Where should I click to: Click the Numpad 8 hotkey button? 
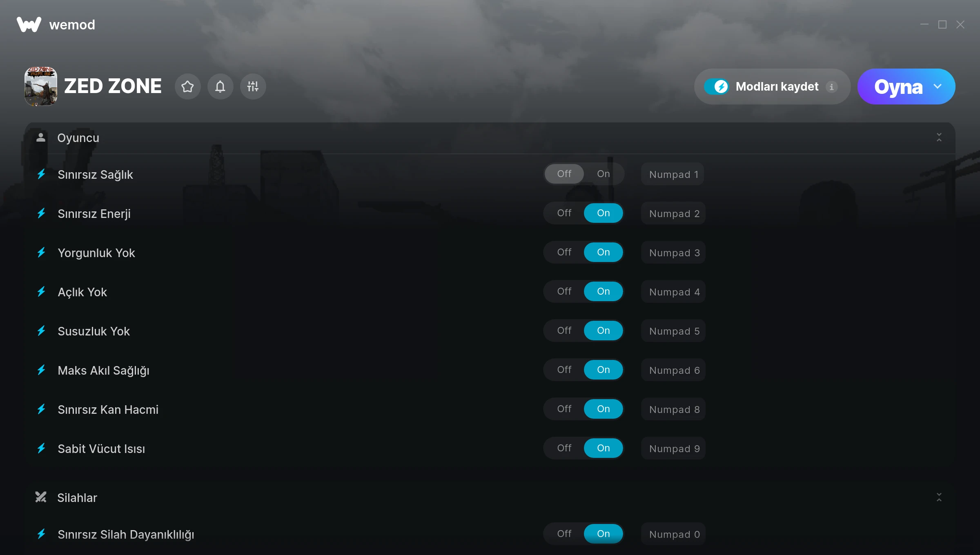coord(673,409)
